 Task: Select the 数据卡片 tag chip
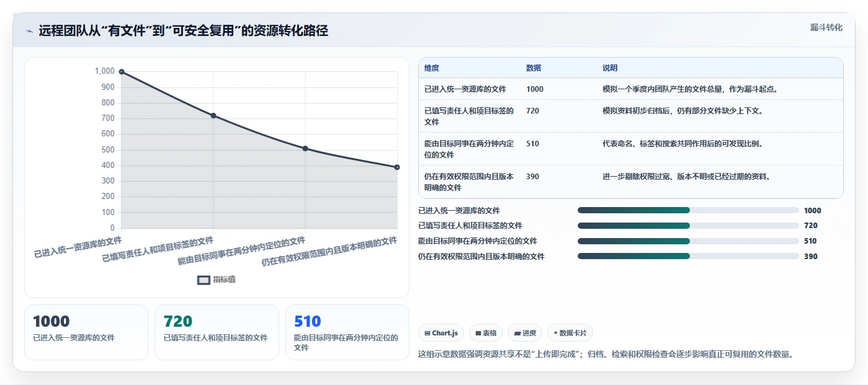(x=570, y=333)
